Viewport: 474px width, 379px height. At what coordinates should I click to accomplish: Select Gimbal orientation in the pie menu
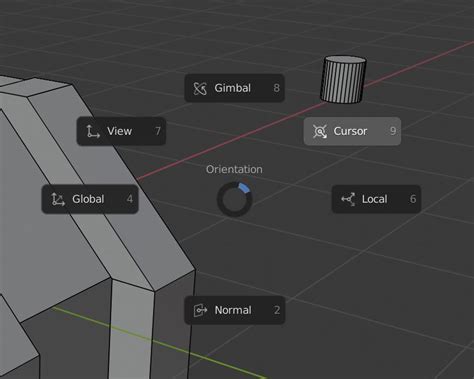(234, 88)
